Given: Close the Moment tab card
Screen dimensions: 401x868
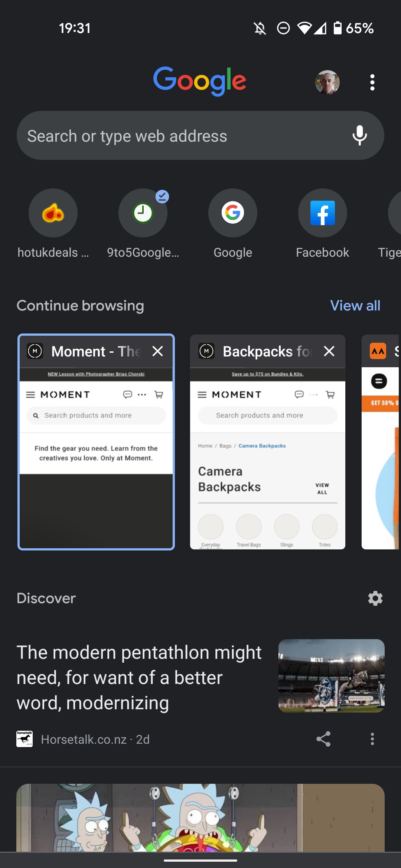Looking at the screenshot, I should (158, 351).
